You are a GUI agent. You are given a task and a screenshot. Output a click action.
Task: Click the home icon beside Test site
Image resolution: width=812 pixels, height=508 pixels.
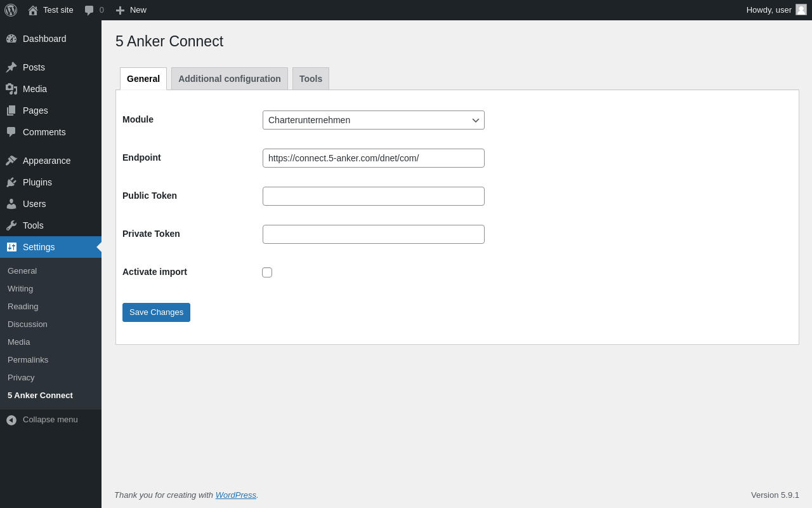tap(33, 10)
